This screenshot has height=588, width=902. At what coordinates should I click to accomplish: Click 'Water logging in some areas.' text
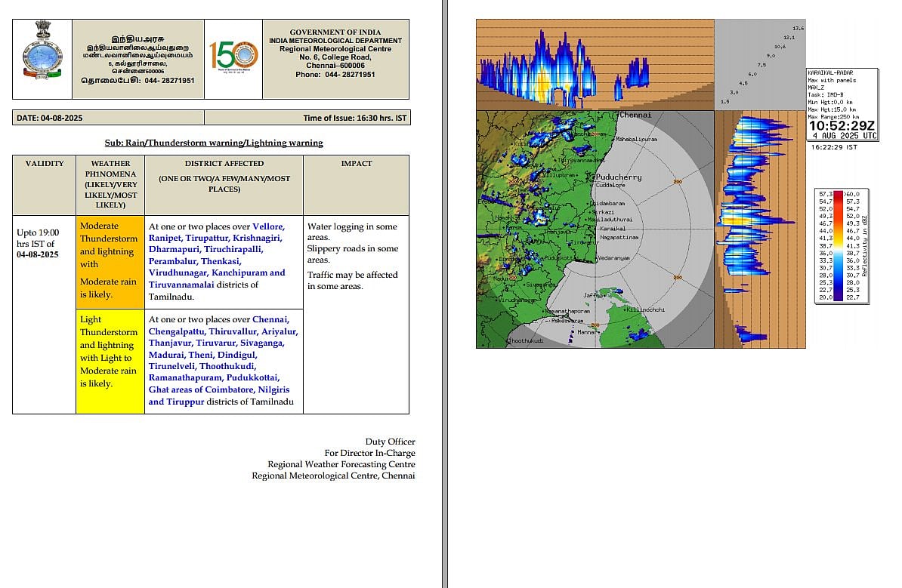pos(352,232)
